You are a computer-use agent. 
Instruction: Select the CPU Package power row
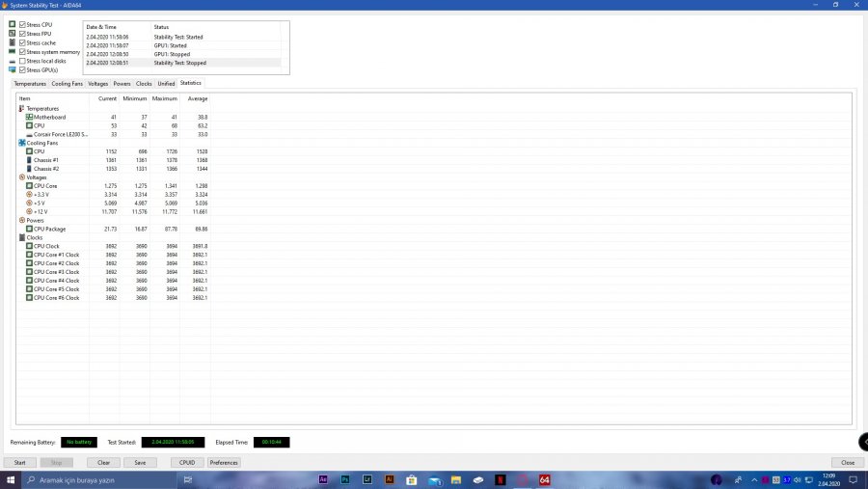[x=114, y=229]
